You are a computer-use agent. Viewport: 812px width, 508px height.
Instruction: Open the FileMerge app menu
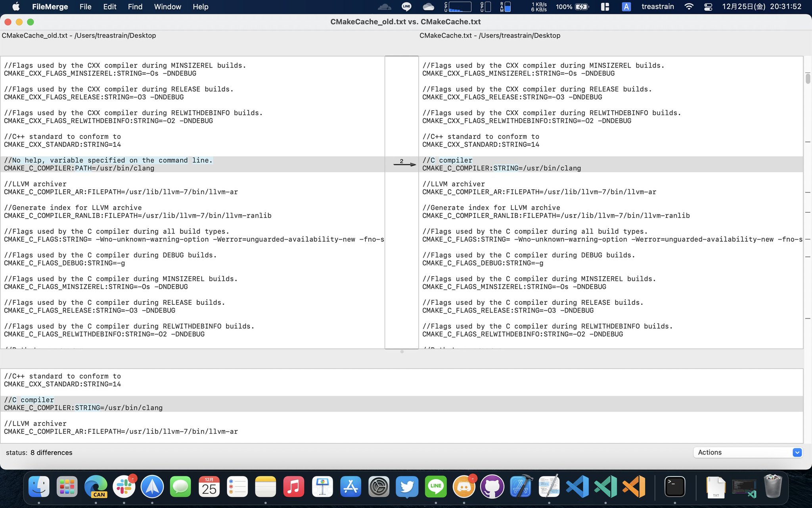click(50, 7)
